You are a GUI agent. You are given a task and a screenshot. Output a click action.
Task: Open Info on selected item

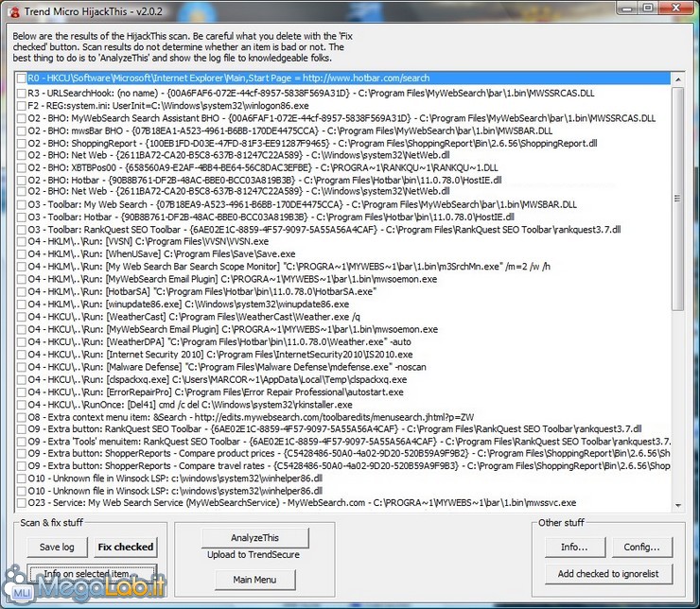point(92,574)
